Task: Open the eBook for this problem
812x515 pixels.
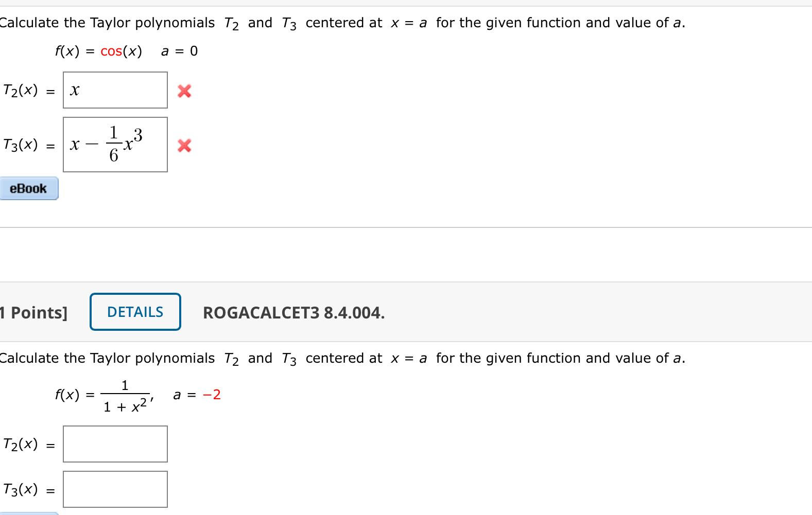Action: pos(28,188)
